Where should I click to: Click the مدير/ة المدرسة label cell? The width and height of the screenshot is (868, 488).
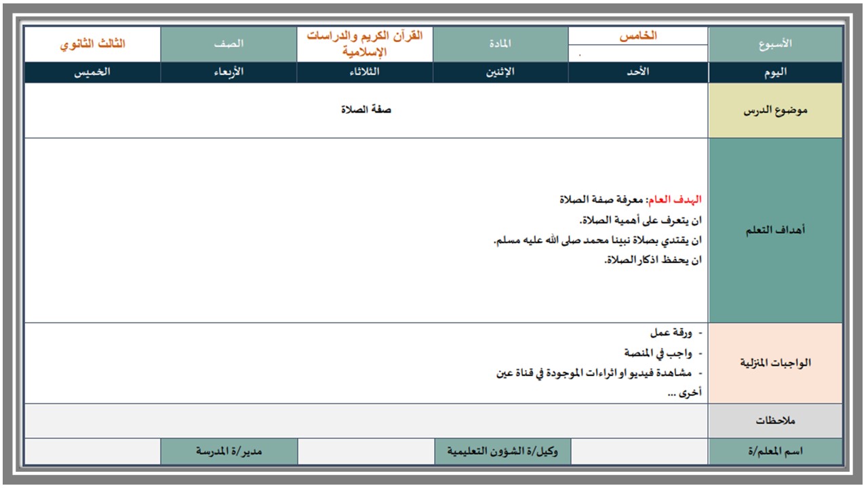tap(229, 451)
